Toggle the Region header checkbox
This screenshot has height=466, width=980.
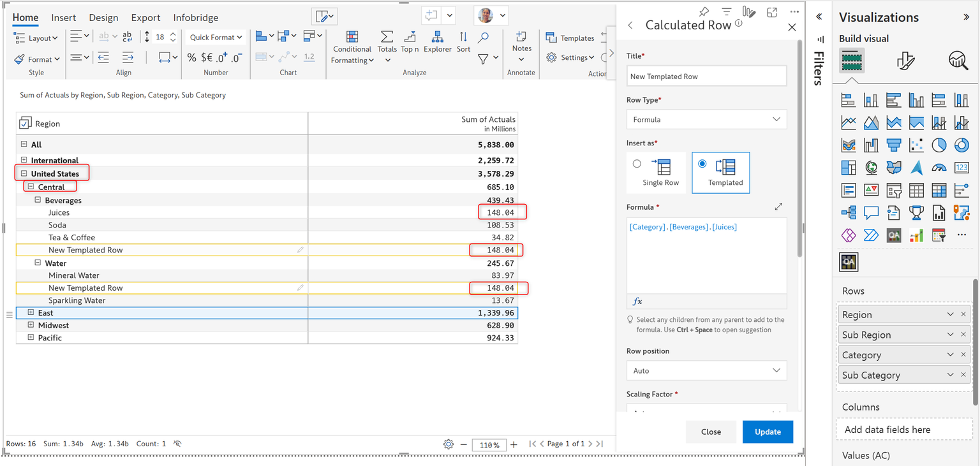tap(26, 123)
